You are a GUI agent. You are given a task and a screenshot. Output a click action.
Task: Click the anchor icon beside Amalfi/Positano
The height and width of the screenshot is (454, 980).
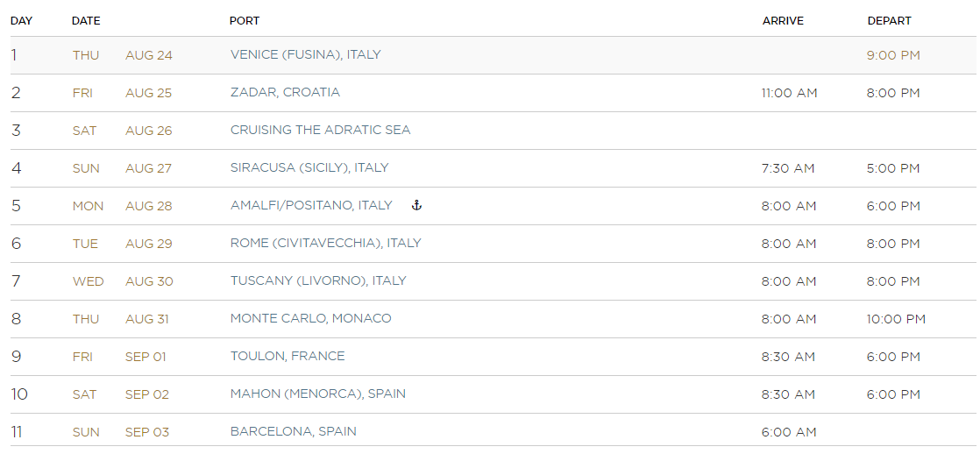pos(417,205)
